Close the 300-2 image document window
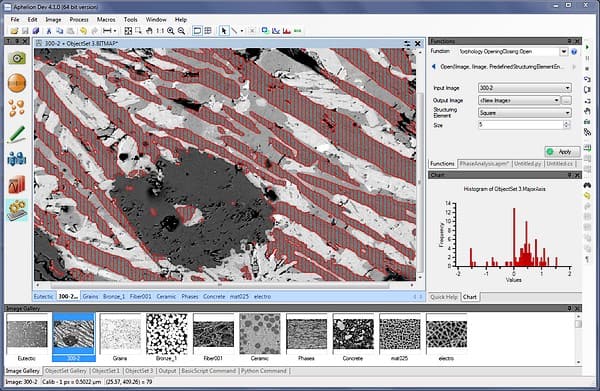The width and height of the screenshot is (600, 391). [x=418, y=44]
